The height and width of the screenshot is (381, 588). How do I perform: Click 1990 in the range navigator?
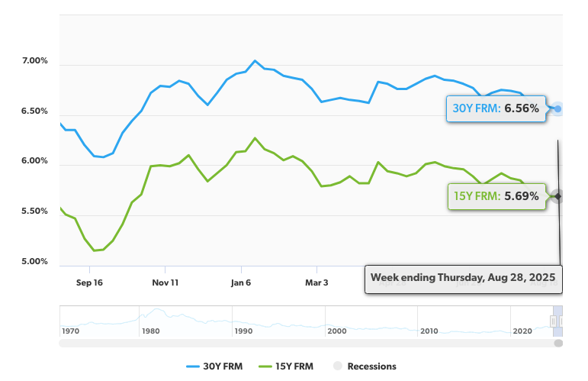(x=243, y=331)
